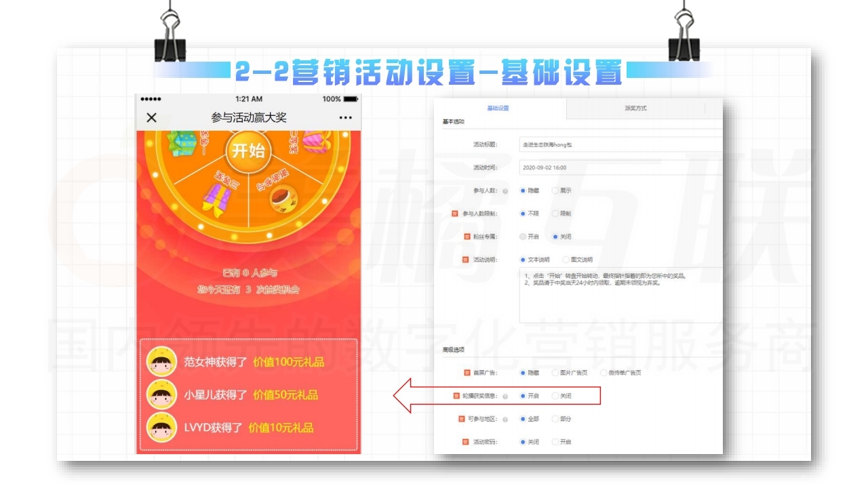The width and height of the screenshot is (868, 488).
Task: Tap the green gift box on the wheel
Action: pyautogui.click(x=181, y=142)
